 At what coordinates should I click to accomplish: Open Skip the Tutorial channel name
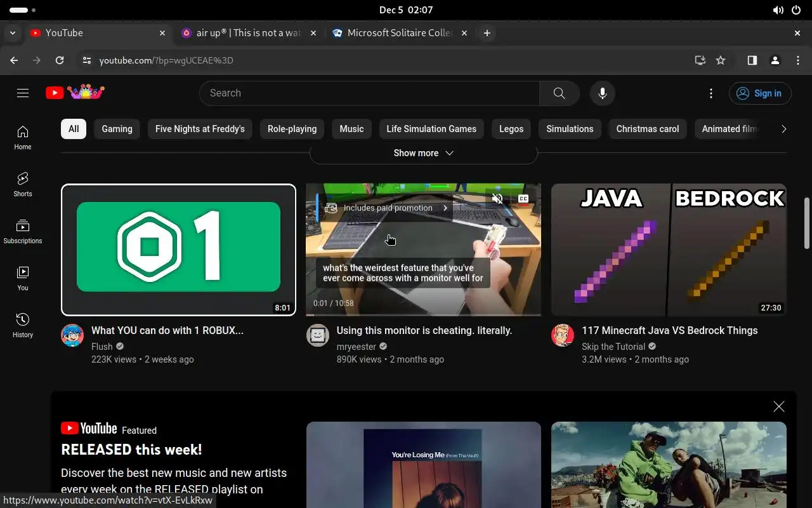point(613,347)
